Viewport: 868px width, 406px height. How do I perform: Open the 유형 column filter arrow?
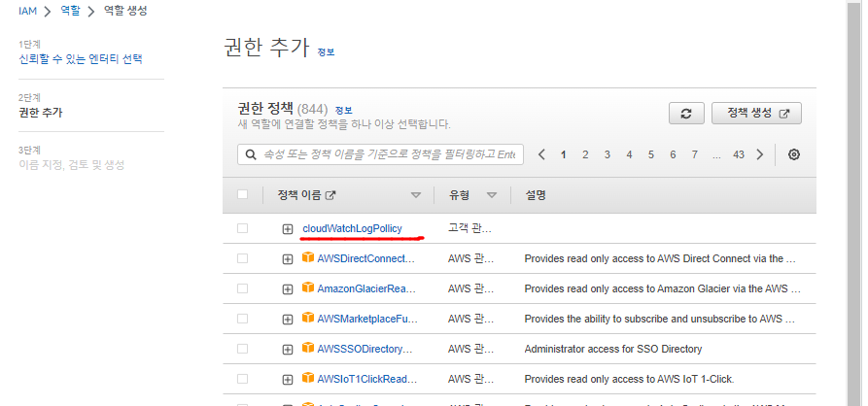(491, 195)
